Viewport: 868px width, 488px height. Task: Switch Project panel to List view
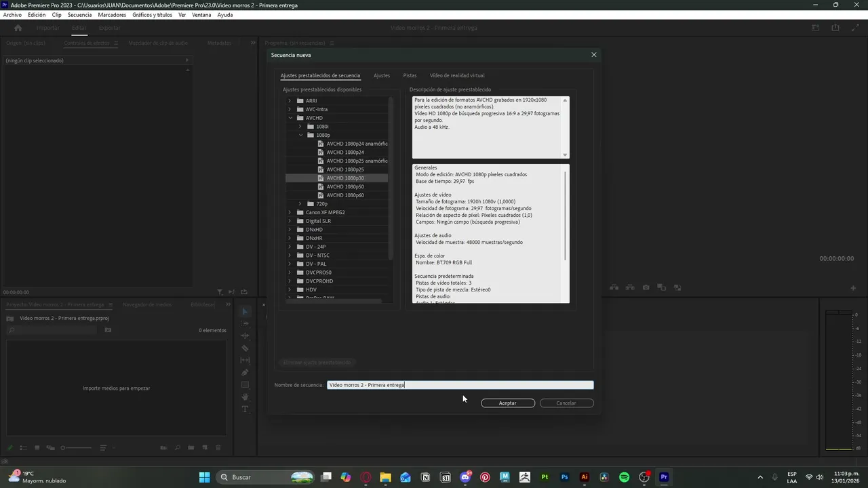point(23,447)
